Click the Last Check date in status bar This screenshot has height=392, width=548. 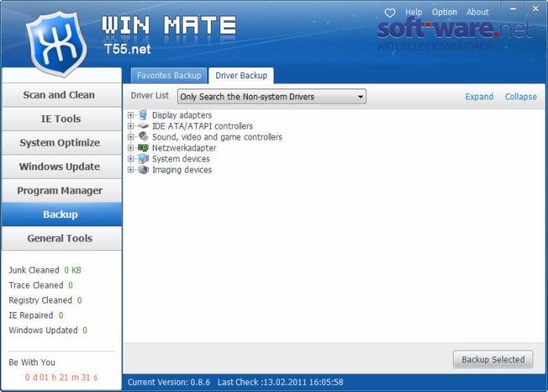point(281,383)
